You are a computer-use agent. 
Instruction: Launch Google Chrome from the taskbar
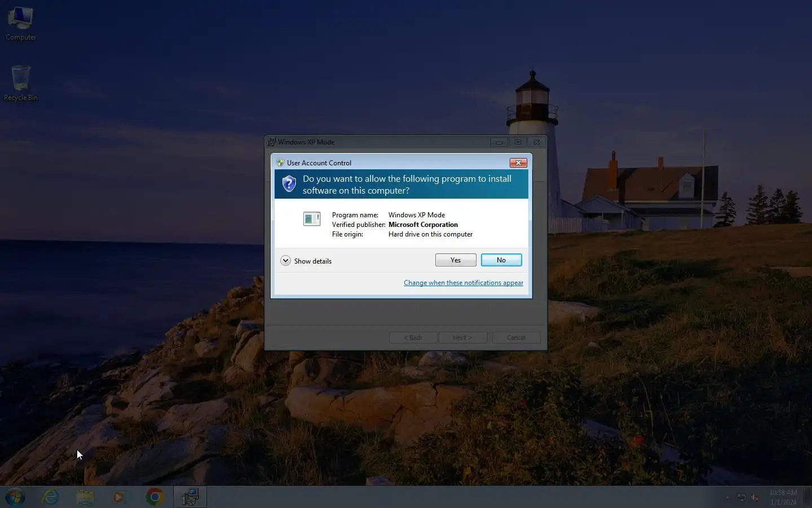(155, 497)
